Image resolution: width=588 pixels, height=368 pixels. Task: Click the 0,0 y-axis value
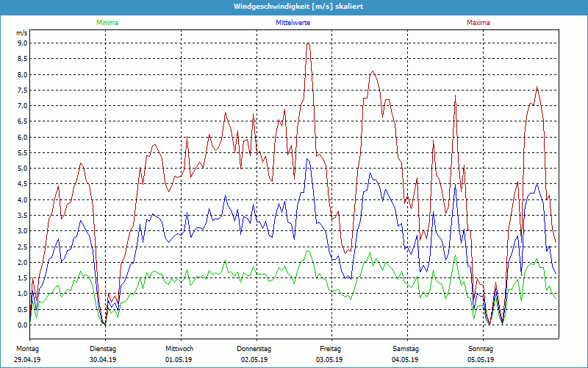(x=23, y=325)
